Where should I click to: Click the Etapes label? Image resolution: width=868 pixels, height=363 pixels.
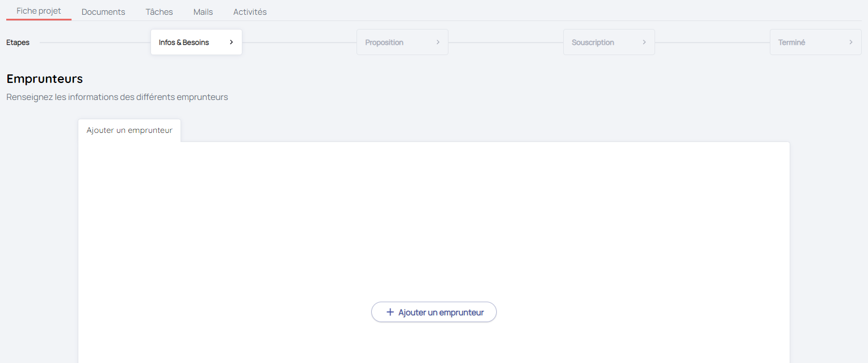18,43
